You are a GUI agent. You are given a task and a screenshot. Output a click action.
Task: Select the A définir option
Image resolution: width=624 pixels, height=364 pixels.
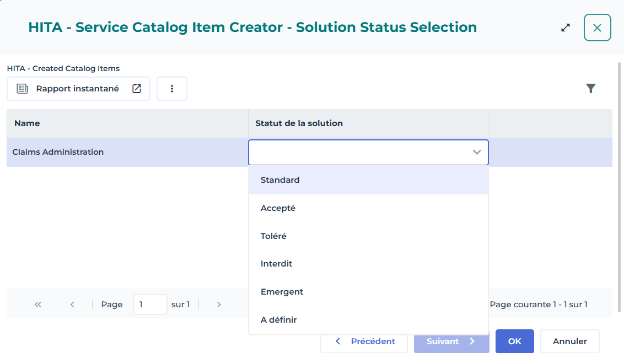pos(278,320)
